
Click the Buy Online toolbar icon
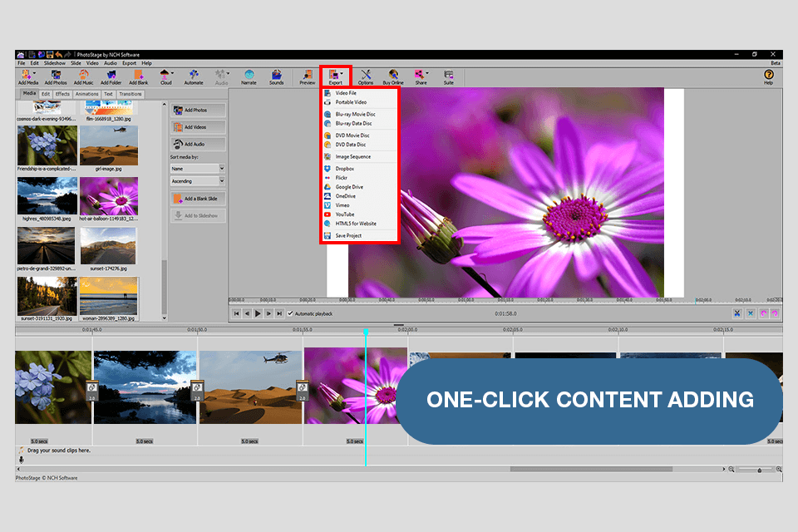[x=393, y=76]
